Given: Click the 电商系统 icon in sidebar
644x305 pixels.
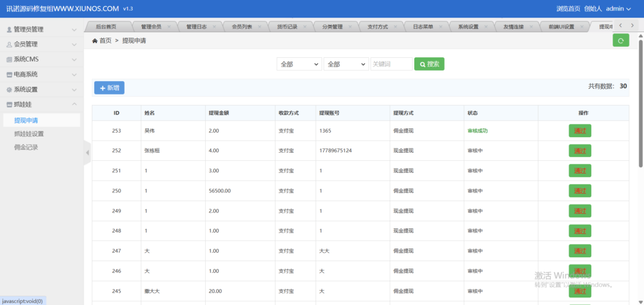Looking at the screenshot, I should [9, 75].
